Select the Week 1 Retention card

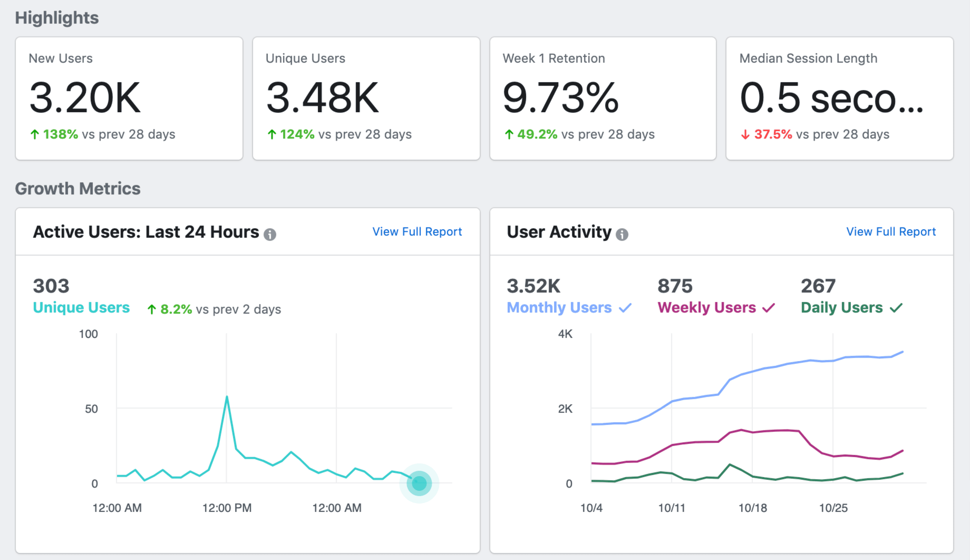603,98
